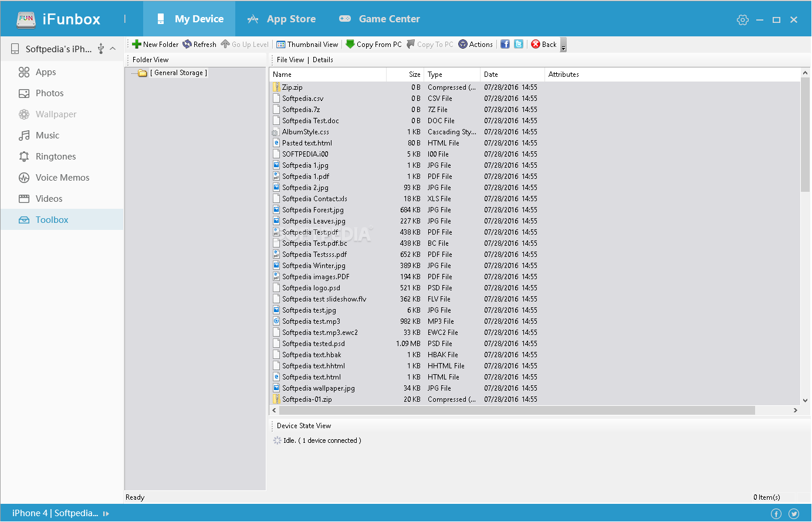Click the vertical scrollbar down arrow
The width and height of the screenshot is (812, 522).
click(805, 401)
